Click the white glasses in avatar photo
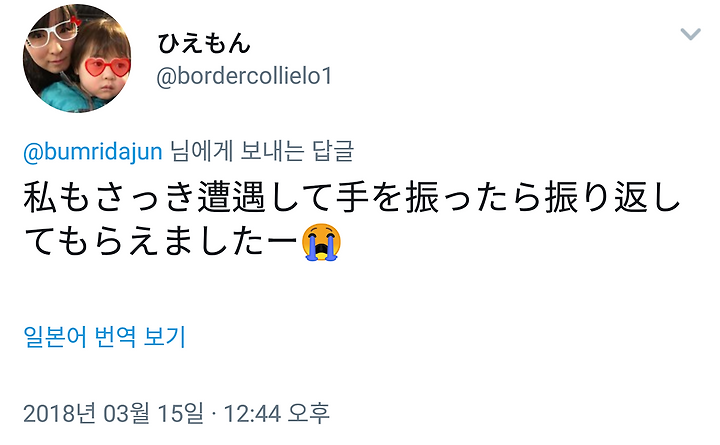Screen dimensions: 720x445 (x=53, y=35)
